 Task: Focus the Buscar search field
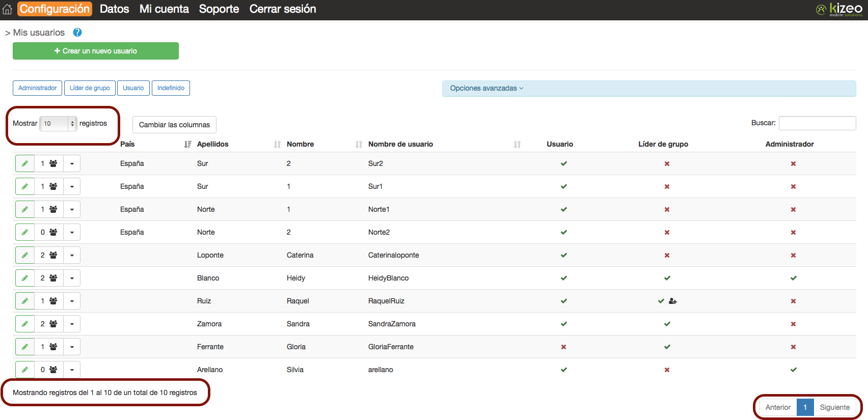(818, 123)
